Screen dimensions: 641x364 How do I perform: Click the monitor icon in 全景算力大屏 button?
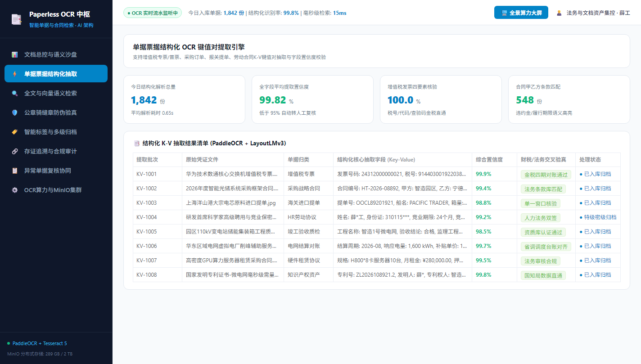click(x=504, y=13)
